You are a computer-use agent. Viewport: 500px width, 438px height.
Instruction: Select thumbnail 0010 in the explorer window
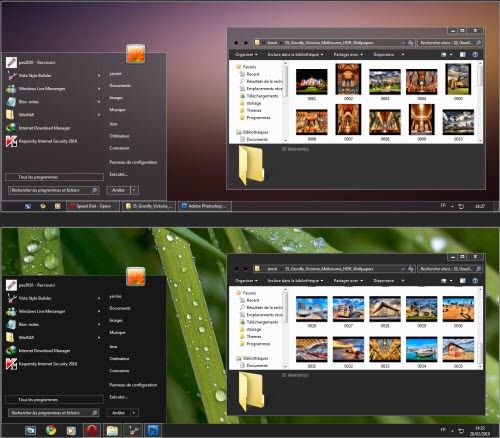click(458, 122)
